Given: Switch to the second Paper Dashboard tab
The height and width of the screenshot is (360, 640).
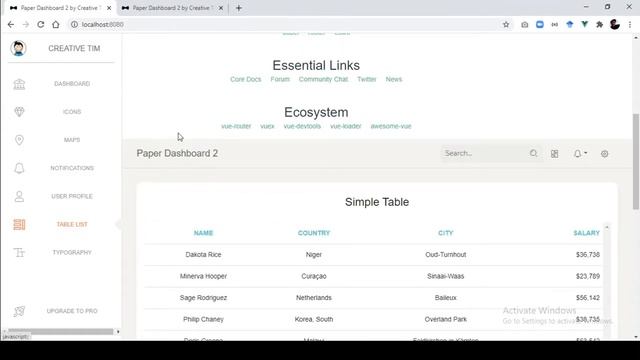Looking at the screenshot, I should [x=172, y=8].
